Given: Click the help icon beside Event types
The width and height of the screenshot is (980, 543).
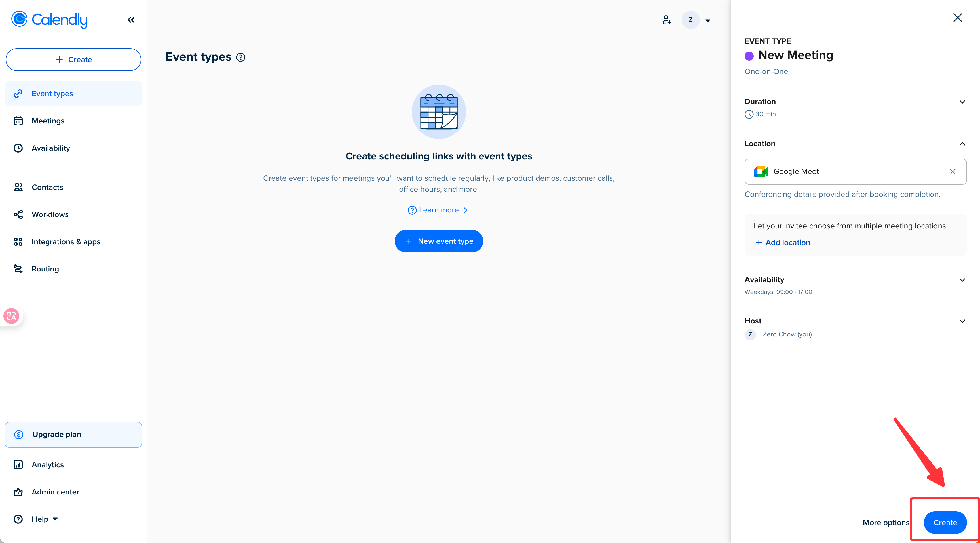Looking at the screenshot, I should coord(240,57).
